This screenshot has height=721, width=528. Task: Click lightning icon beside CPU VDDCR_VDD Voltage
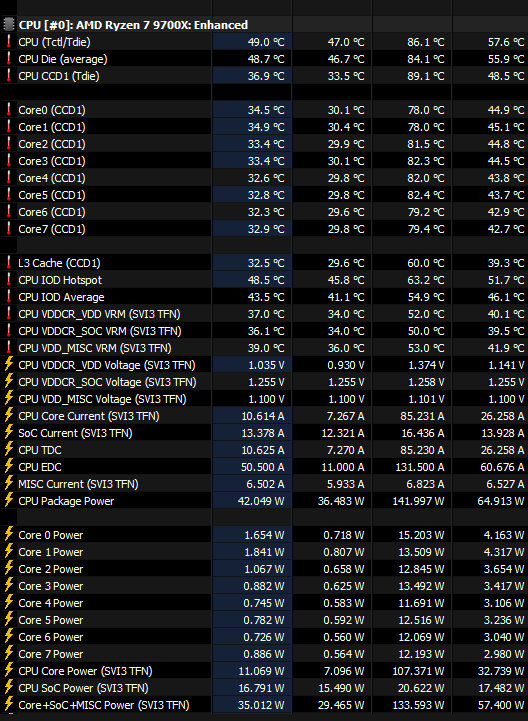(x=9, y=365)
